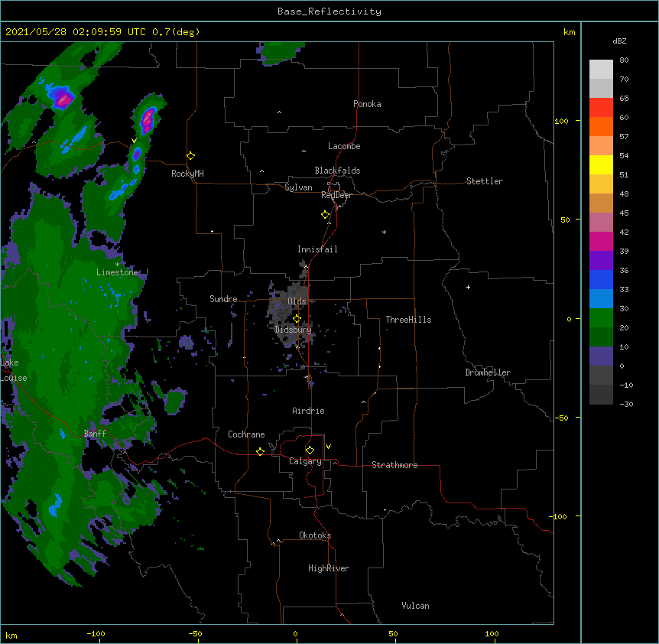The width and height of the screenshot is (659, 644).
Task: Click the yellow diamond marker above RockyMH
Action: click(x=191, y=156)
